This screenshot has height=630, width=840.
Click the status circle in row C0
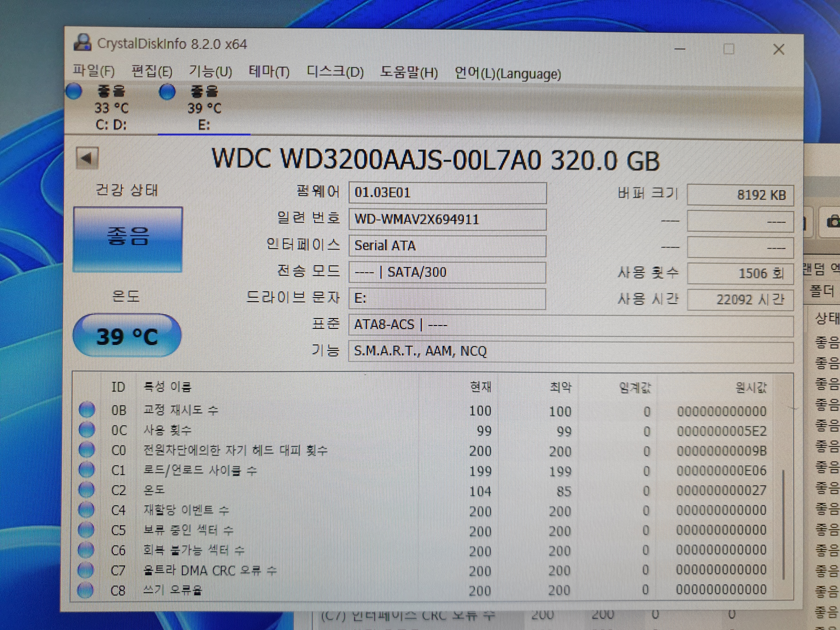86,450
